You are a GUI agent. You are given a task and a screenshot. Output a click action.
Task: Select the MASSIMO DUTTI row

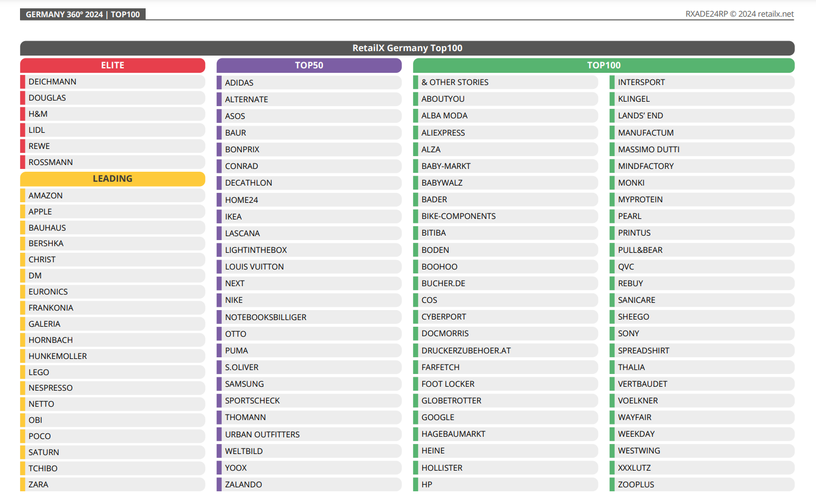(702, 149)
